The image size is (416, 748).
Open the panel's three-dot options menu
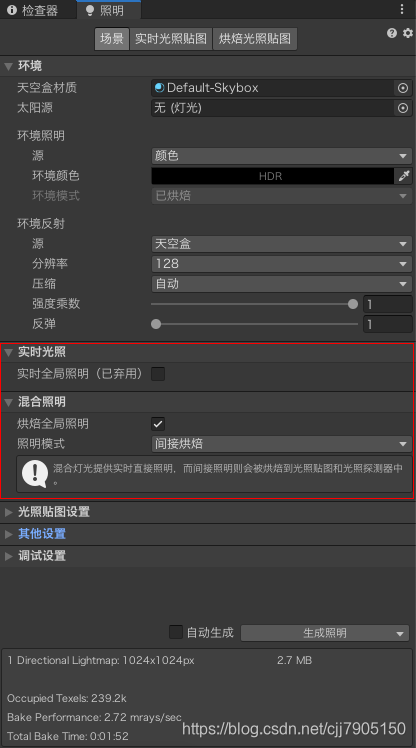tap(402, 9)
